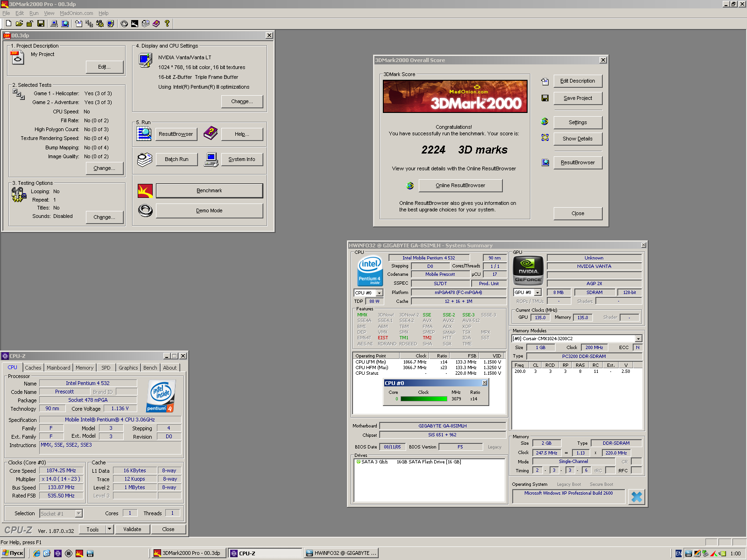Click the Show Details button

[578, 139]
